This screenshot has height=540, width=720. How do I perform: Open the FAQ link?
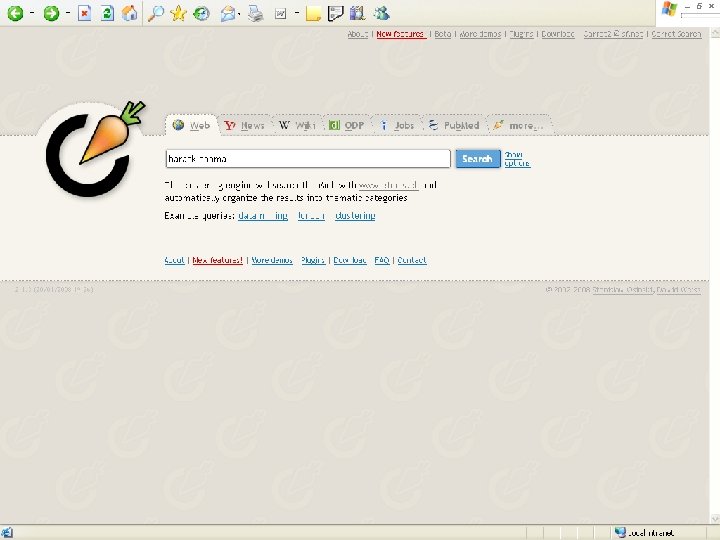point(382,260)
